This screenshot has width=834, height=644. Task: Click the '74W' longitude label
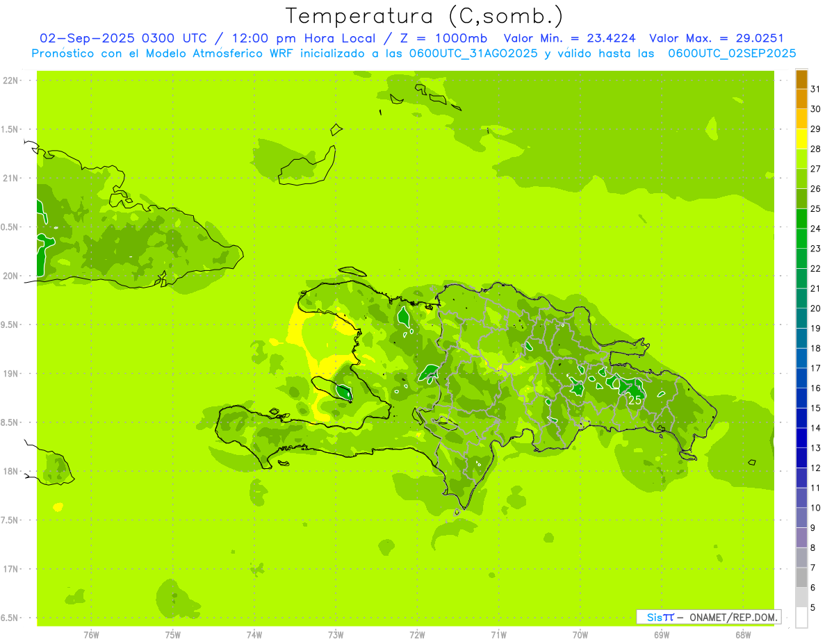(254, 635)
